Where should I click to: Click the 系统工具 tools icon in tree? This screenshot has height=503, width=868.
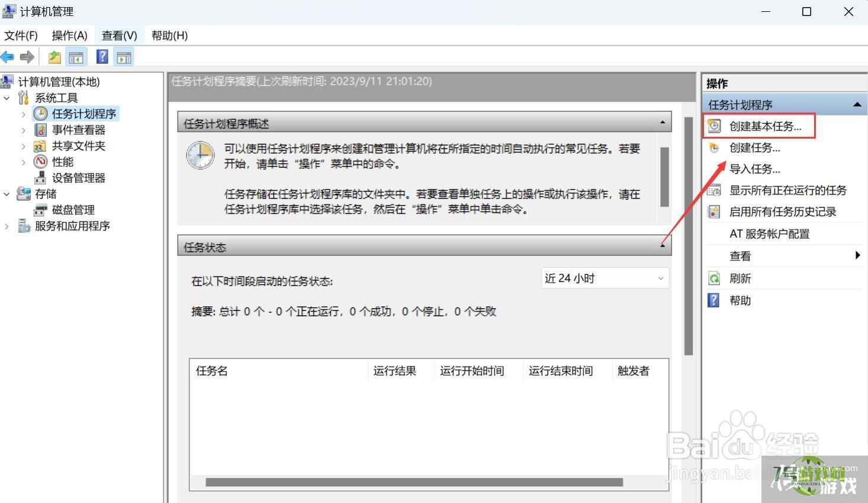point(24,97)
